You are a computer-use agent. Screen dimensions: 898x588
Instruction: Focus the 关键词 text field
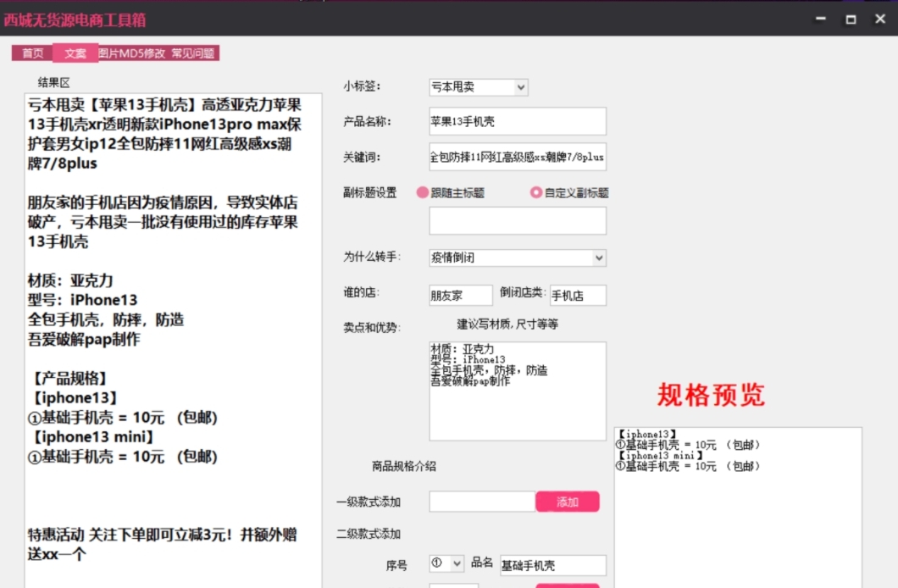pos(518,157)
